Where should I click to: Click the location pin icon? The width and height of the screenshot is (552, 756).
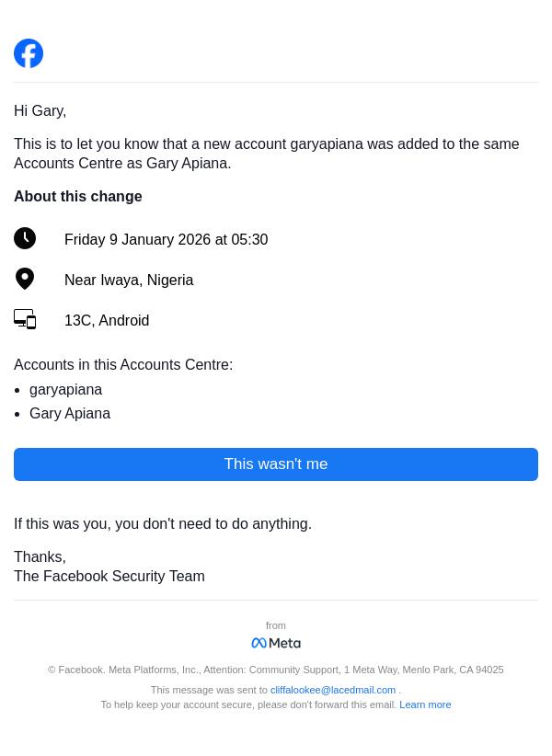click(25, 279)
